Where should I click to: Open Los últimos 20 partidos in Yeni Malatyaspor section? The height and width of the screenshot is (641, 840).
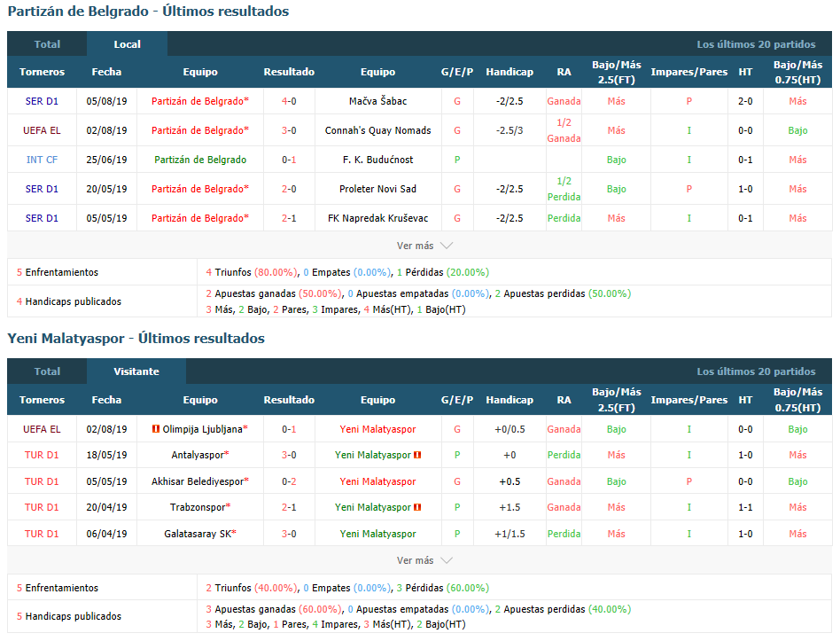point(756,371)
